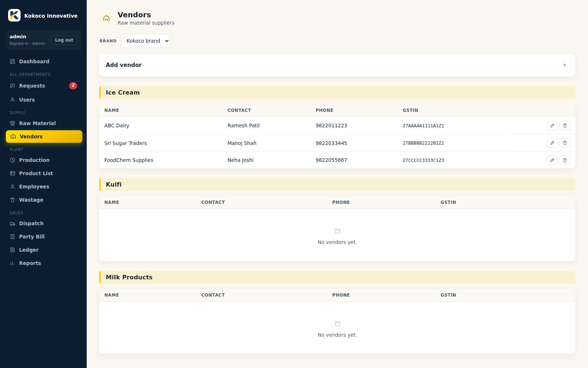
Task: Edit the FoodChem Supplies row
Action: [552, 160]
